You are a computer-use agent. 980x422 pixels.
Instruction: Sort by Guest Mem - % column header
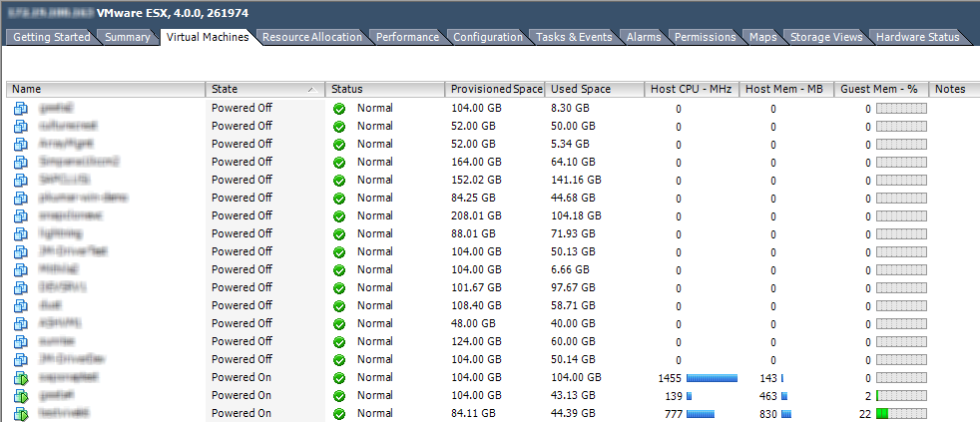click(x=881, y=90)
